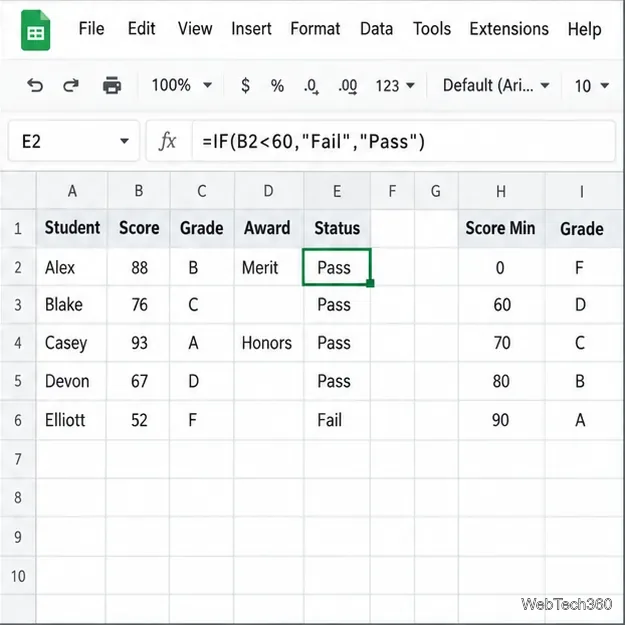The height and width of the screenshot is (625, 625).
Task: Click the cell containing "Devon"
Action: pos(72,381)
